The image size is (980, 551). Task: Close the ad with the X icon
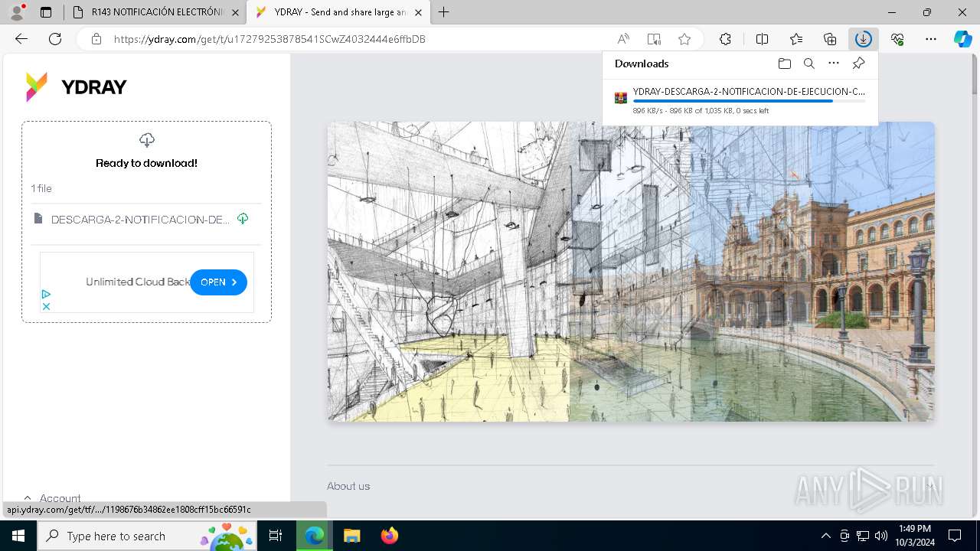coord(46,306)
